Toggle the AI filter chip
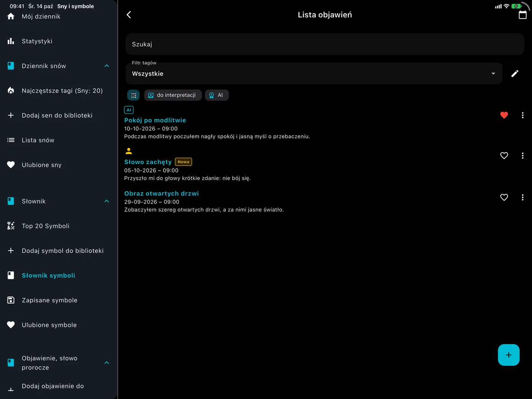Viewport: 532px width, 399px height. [217, 95]
